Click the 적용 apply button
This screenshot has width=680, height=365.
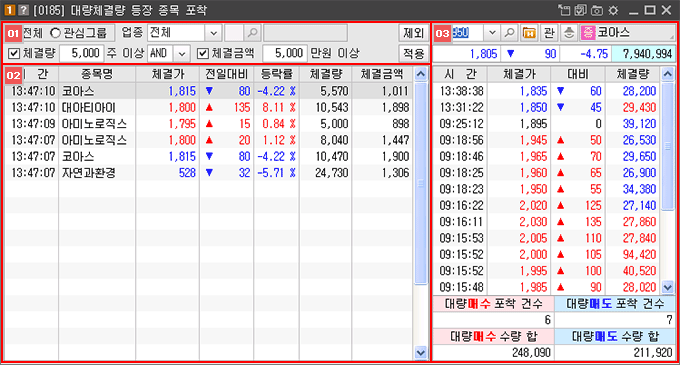click(413, 53)
